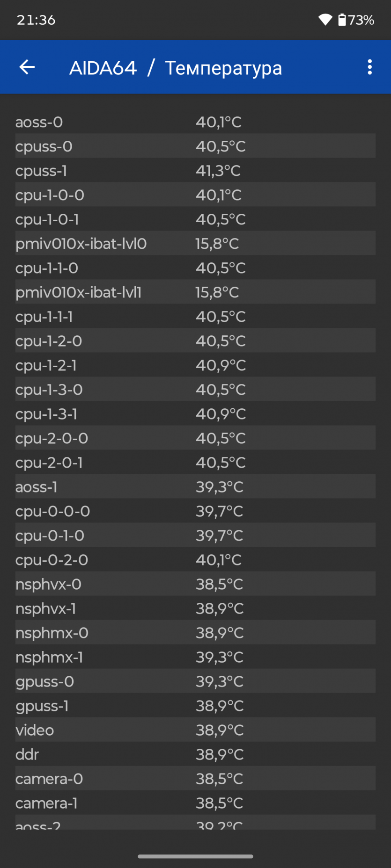391x868 pixels.
Task: Tap the camera-1 sensor row
Action: [x=195, y=803]
